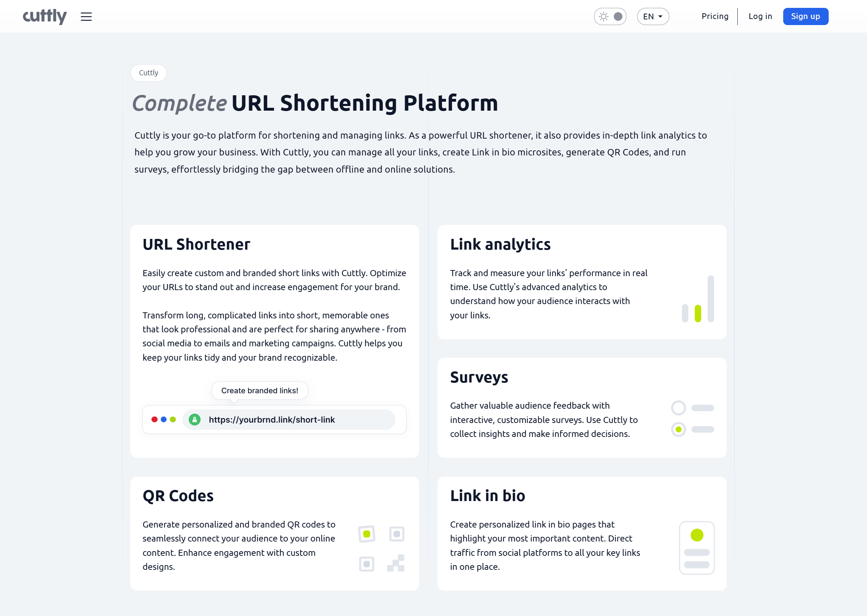The width and height of the screenshot is (867, 616).
Task: Click the language dropdown caret arrow
Action: click(660, 17)
